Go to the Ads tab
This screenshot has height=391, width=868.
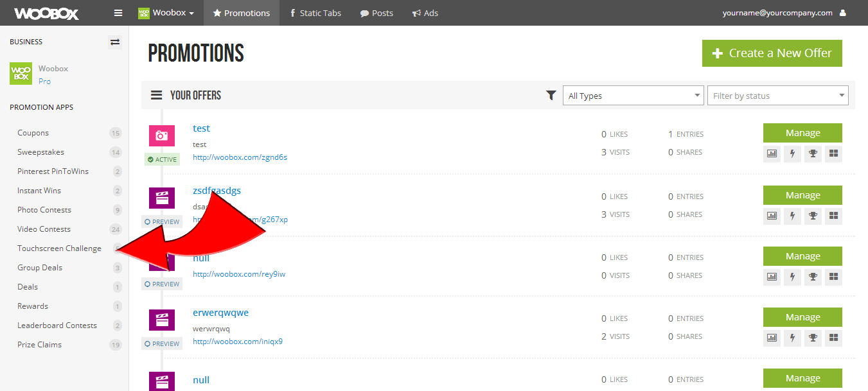(x=425, y=13)
